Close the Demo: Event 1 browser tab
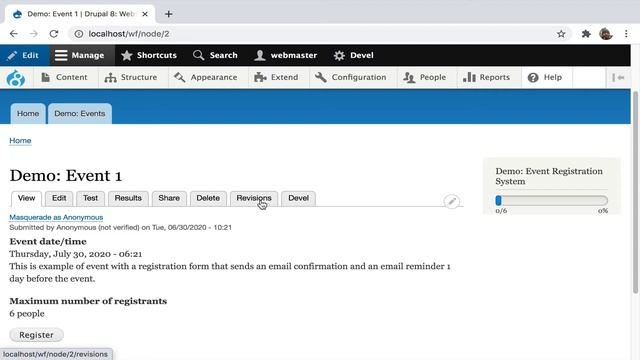Screen dimensions: 640x360 tap(145, 14)
